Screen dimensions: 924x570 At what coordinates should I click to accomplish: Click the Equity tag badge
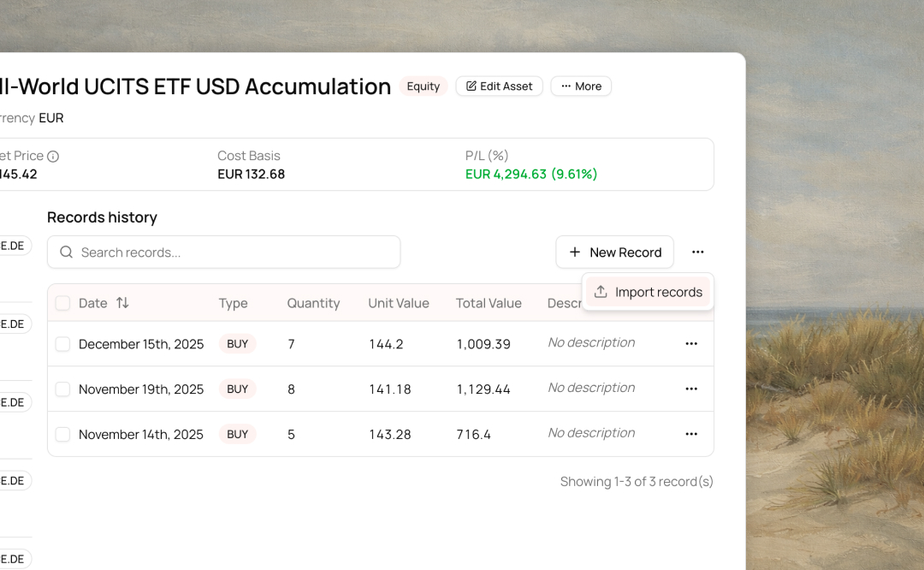(423, 86)
